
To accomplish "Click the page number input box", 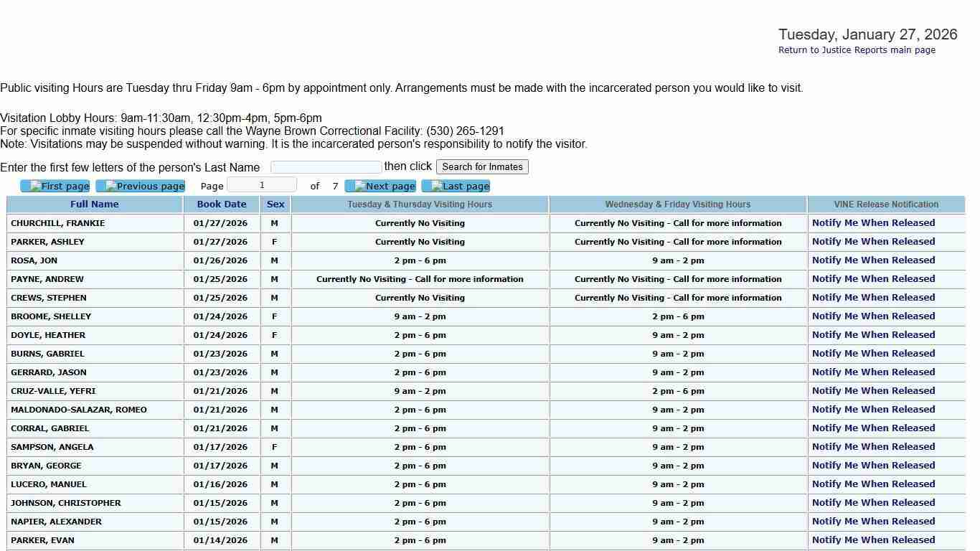I will (x=262, y=186).
